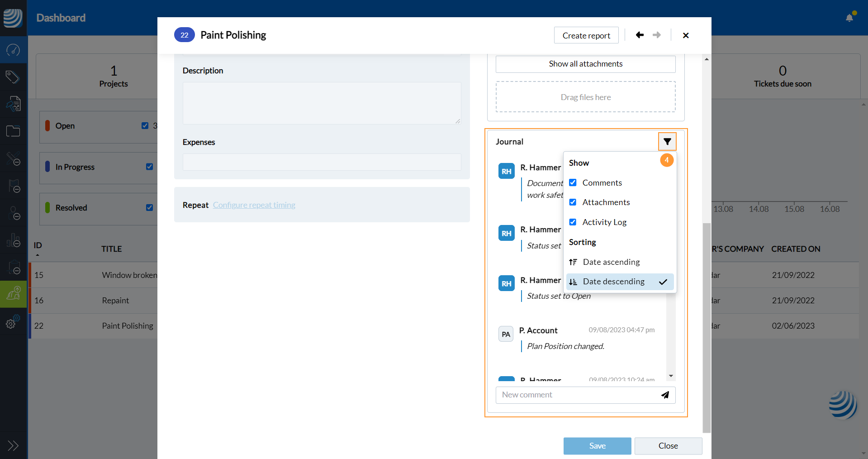Go to previous ticket with left arrow
The height and width of the screenshot is (459, 868).
[x=640, y=35]
